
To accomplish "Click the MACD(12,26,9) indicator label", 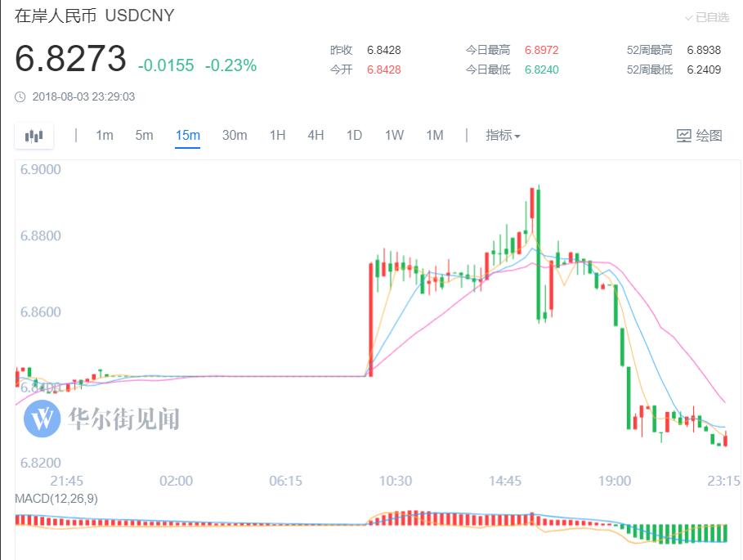I will (x=56, y=499).
